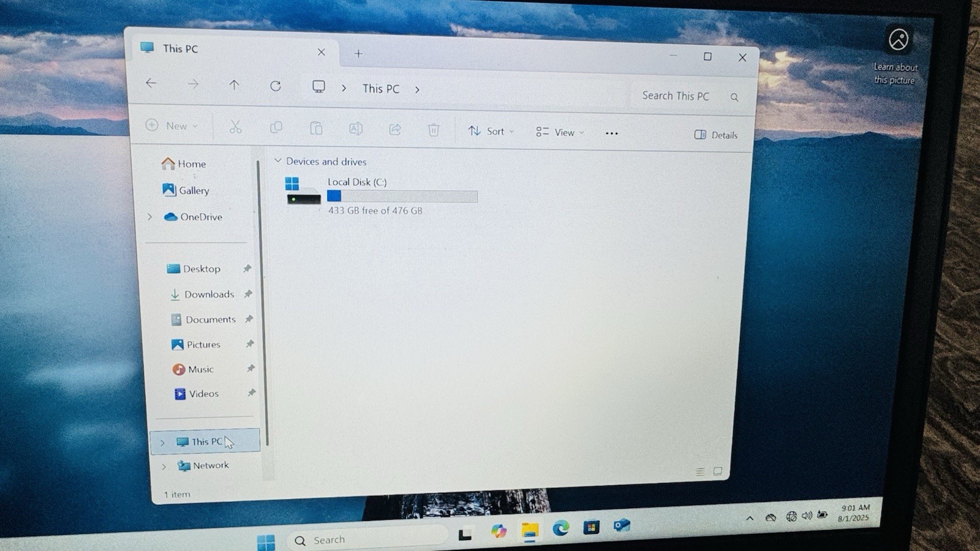This screenshot has width=980, height=551.
Task: Close the This PC tab
Action: [321, 52]
